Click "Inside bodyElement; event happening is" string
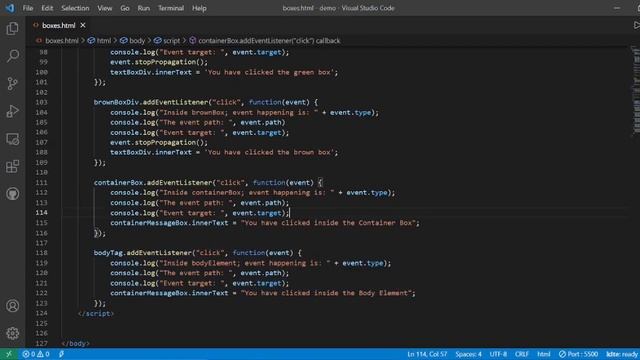Screen dimensions: 640x360 click(244, 263)
